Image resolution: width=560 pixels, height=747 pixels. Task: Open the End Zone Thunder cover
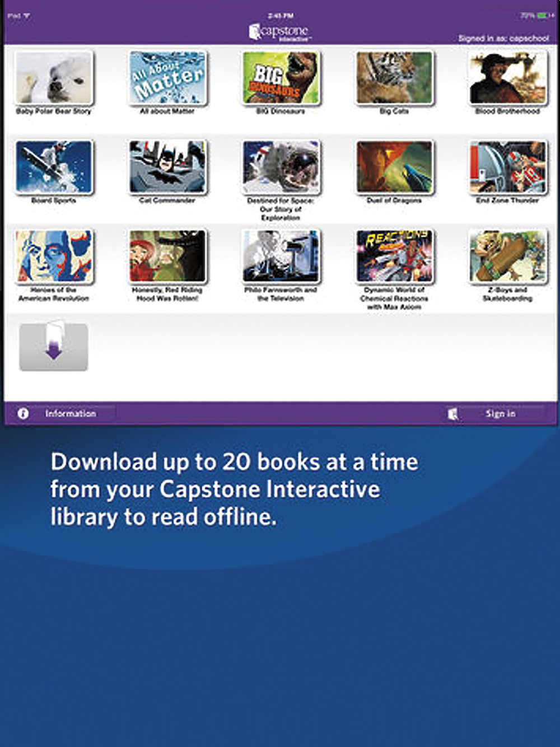pyautogui.click(x=508, y=167)
